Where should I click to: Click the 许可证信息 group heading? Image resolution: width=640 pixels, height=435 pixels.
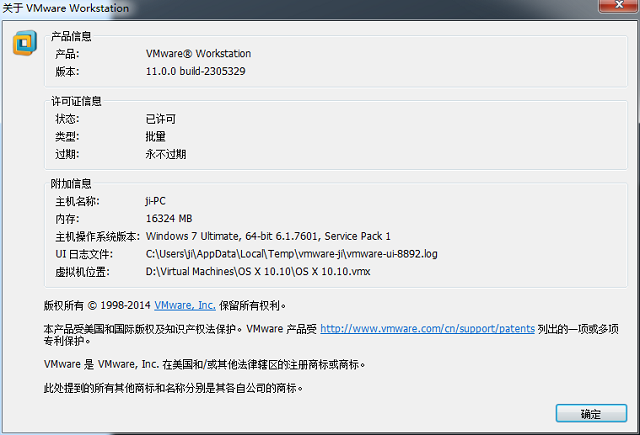pos(76,101)
